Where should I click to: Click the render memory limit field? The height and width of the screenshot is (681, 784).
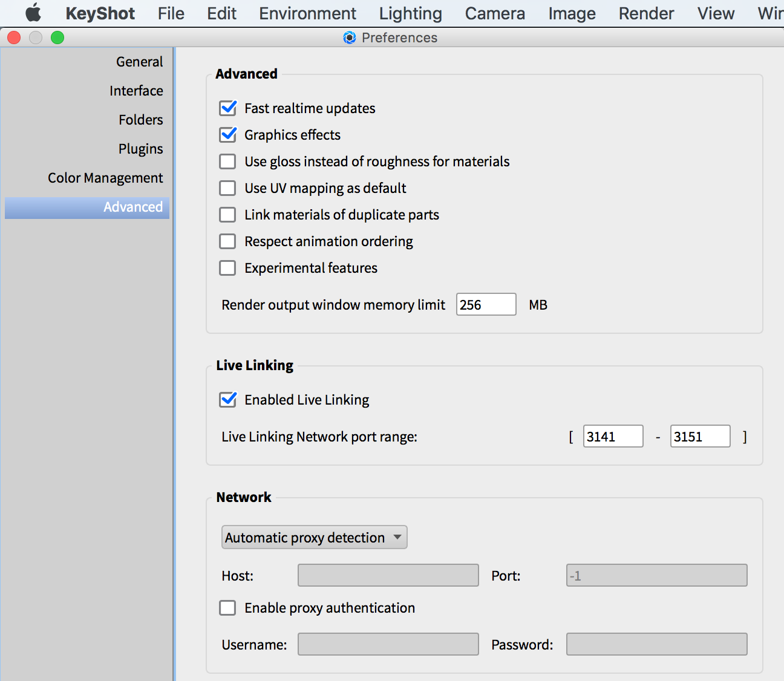pos(486,305)
